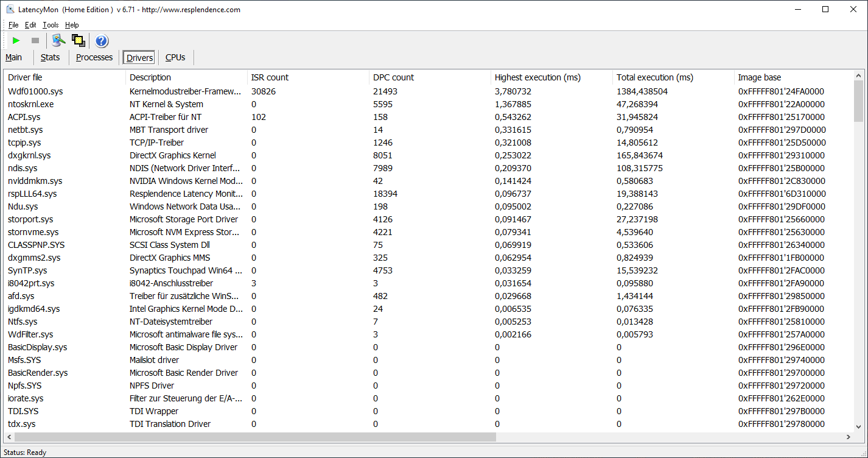The image size is (868, 458).
Task: Click the vertical scrollbar thumb
Action: (x=858, y=101)
